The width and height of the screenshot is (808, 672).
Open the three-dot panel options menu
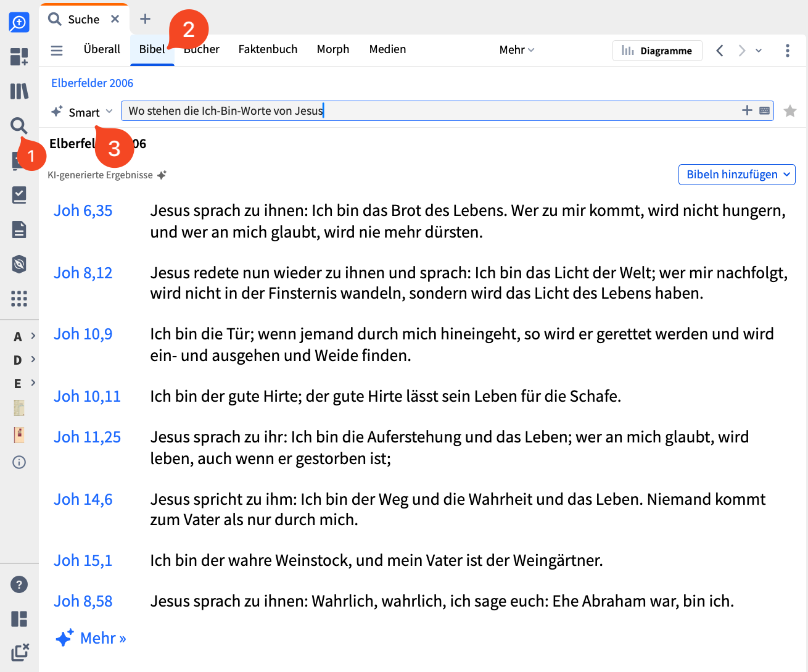tap(788, 51)
